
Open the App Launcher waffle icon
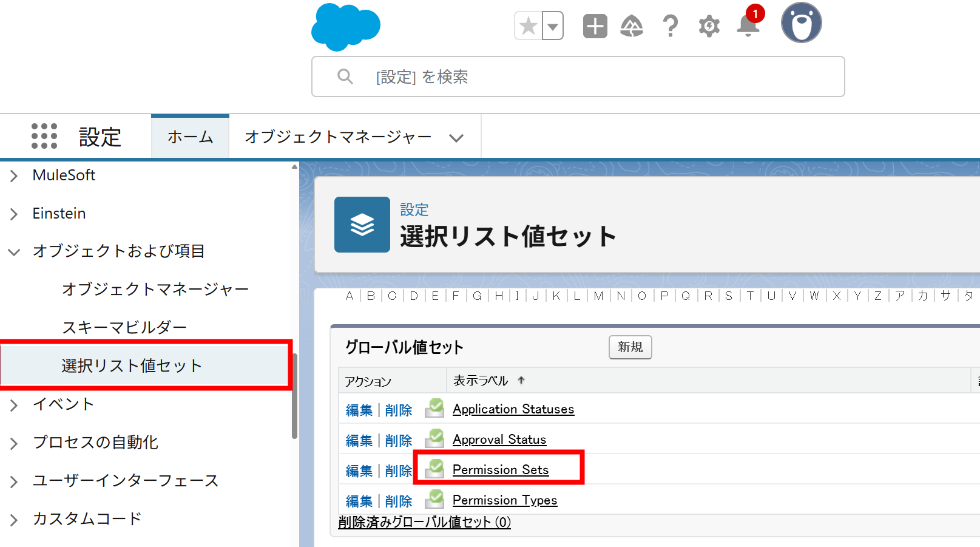click(x=43, y=137)
